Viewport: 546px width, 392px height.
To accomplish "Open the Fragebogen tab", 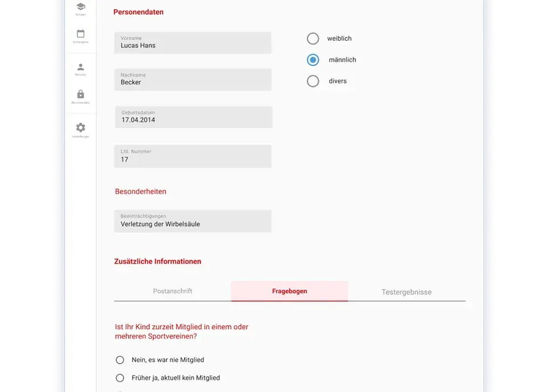I will pos(289,291).
